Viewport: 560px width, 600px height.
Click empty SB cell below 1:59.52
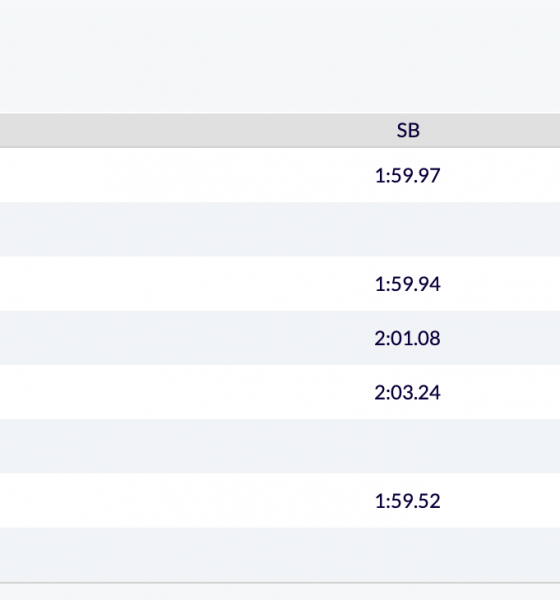tap(408, 555)
